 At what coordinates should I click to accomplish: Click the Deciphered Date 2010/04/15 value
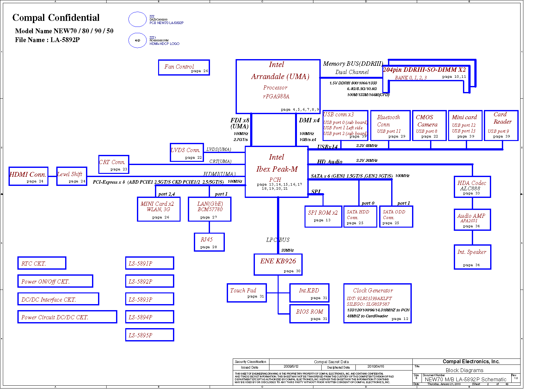(x=376, y=367)
